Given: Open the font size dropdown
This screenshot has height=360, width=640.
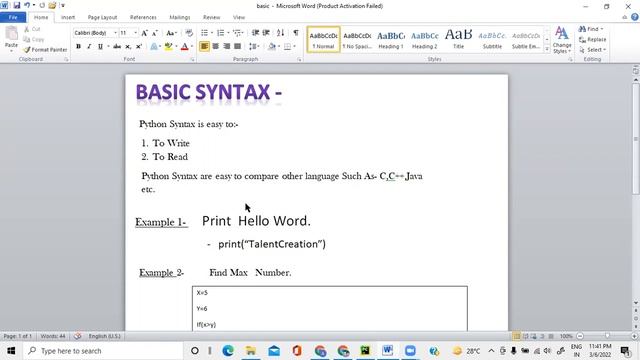Looking at the screenshot, I should [136, 33].
